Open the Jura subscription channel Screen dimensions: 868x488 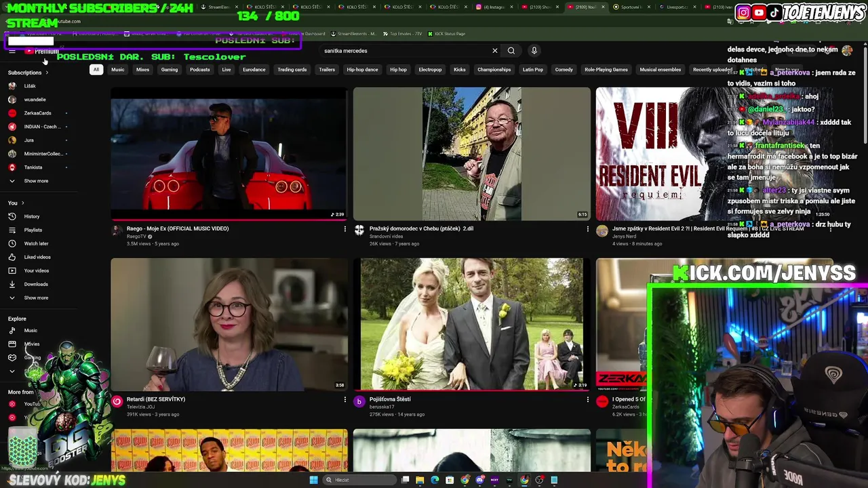click(x=29, y=140)
